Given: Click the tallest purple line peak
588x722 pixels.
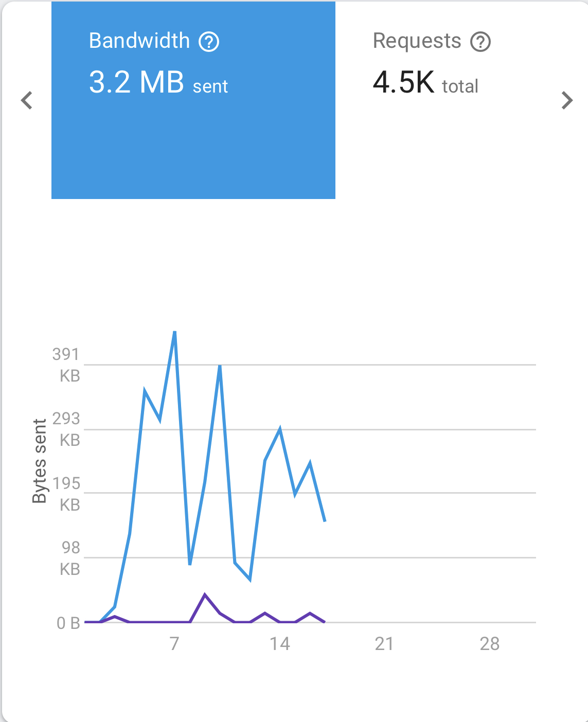Looking at the screenshot, I should click(205, 595).
